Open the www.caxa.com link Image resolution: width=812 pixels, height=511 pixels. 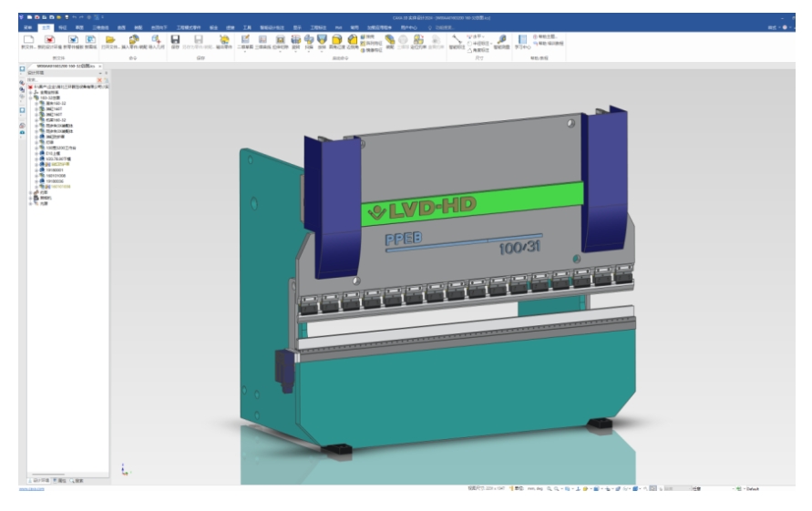(32, 490)
